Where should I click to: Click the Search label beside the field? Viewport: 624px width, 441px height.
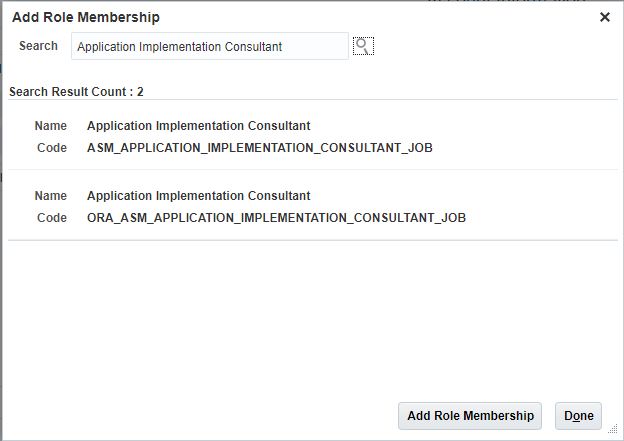[38, 46]
